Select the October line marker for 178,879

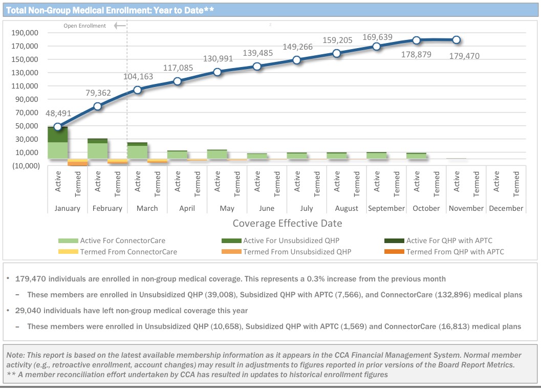point(417,40)
